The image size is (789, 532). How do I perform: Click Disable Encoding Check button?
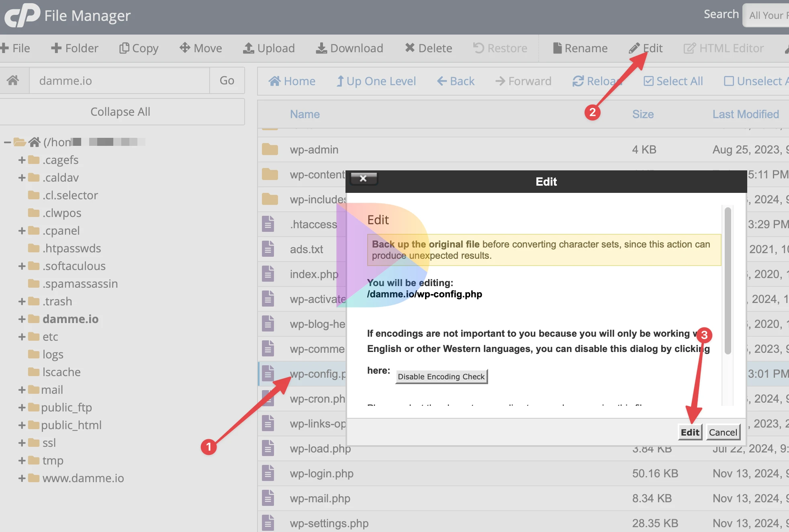[441, 376]
